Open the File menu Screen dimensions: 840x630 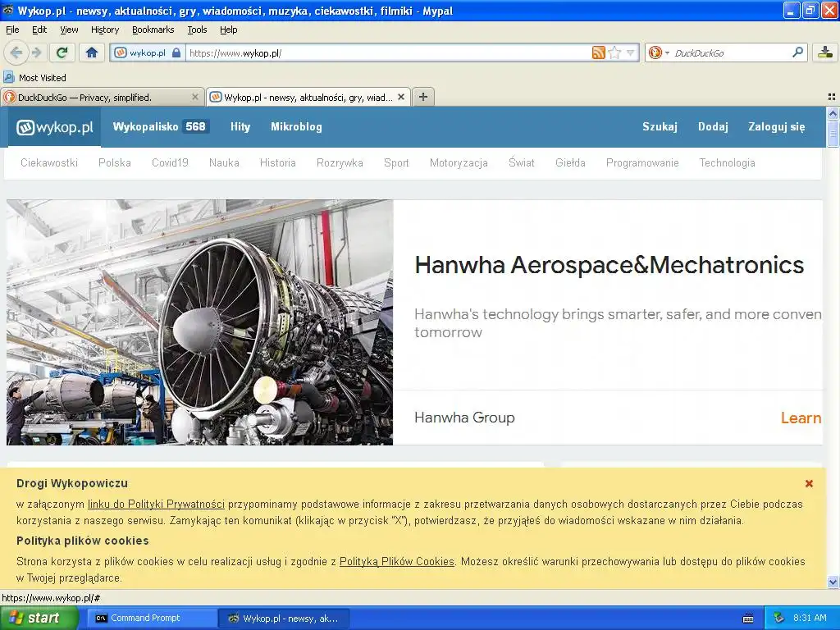(x=12, y=30)
